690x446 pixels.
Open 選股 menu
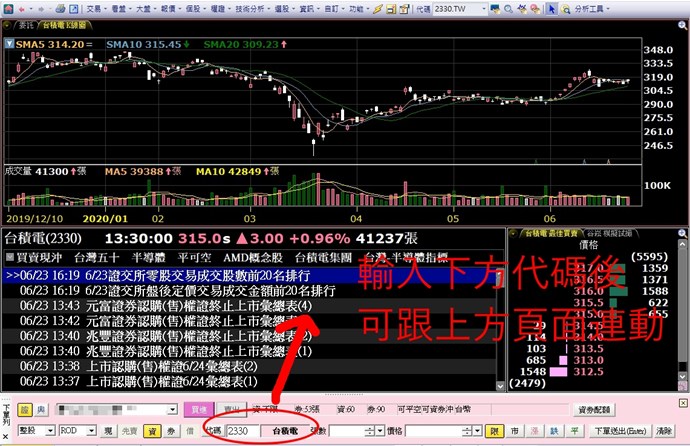click(284, 9)
